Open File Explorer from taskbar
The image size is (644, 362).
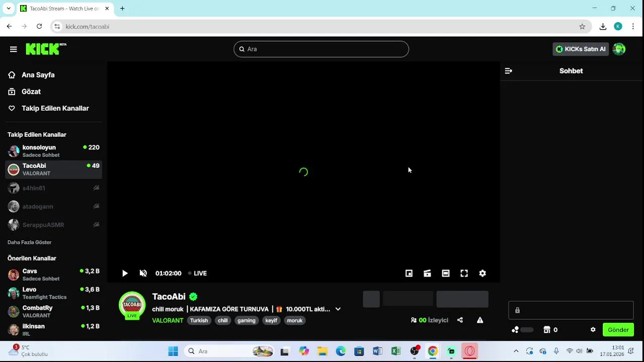coord(322,351)
